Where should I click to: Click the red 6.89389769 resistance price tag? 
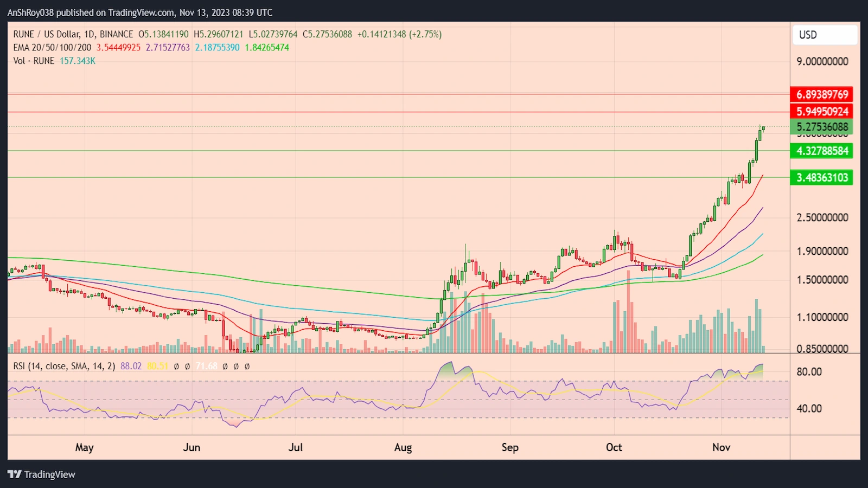tap(821, 94)
